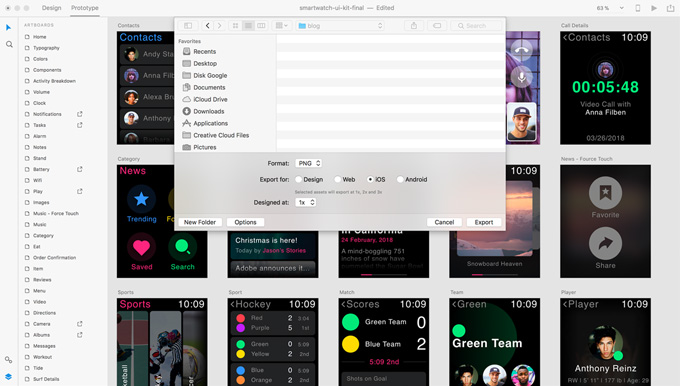Click the Hockey scores artboard thumbnail

[273, 342]
